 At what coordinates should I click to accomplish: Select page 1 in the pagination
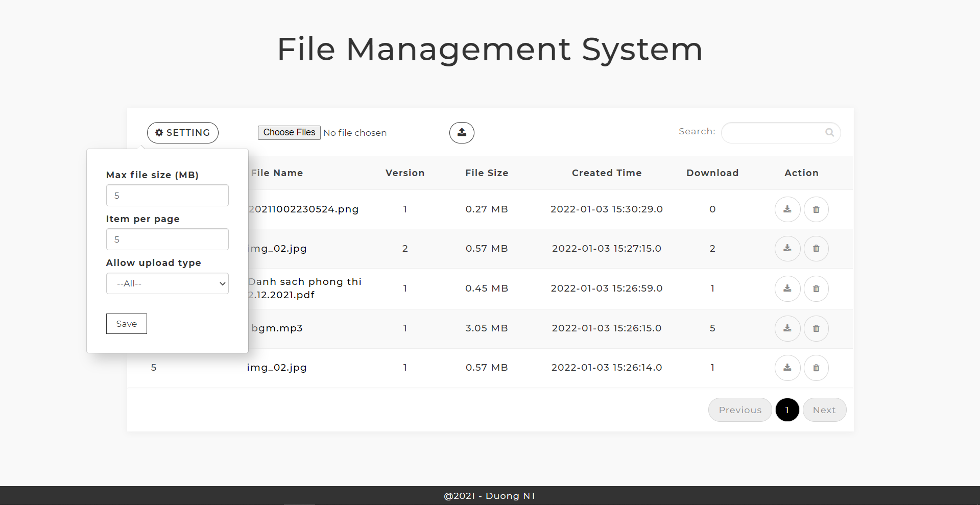(787, 410)
